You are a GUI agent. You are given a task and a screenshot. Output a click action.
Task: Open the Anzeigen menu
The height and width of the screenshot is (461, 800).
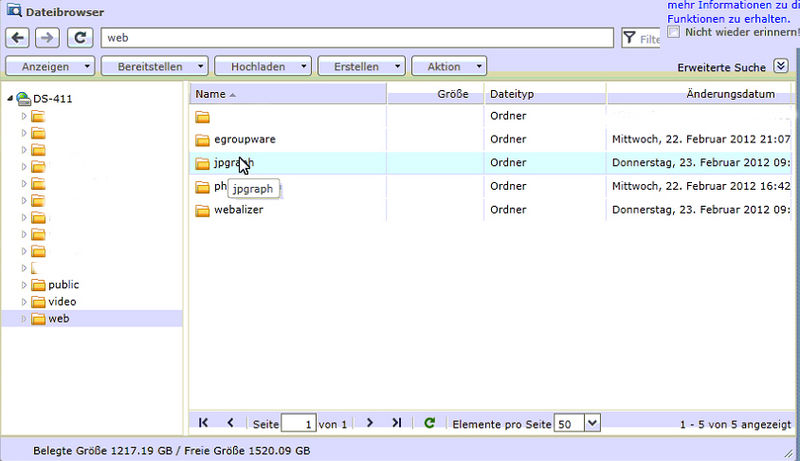pyautogui.click(x=50, y=67)
